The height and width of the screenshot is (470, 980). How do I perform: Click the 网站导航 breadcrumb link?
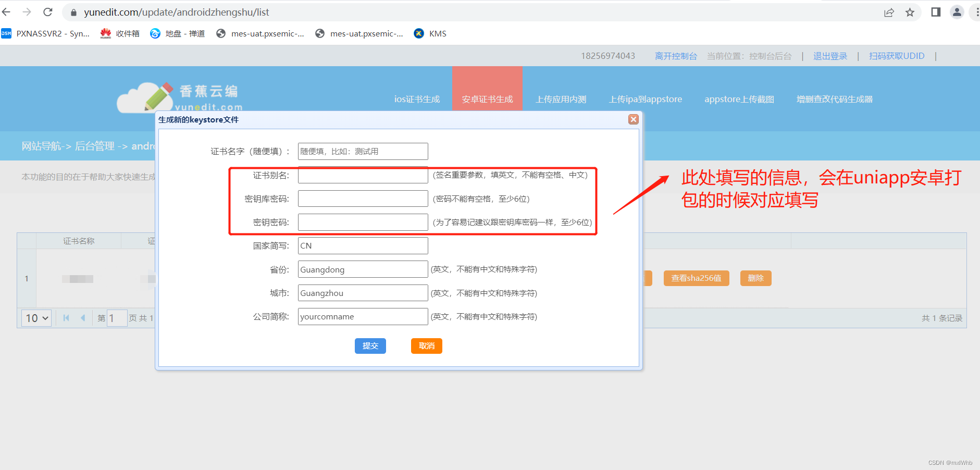pyautogui.click(x=41, y=146)
